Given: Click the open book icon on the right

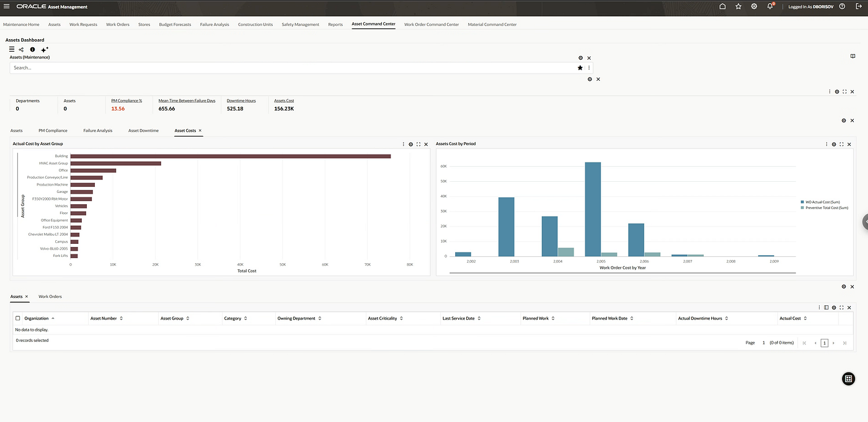Looking at the screenshot, I should (852, 56).
